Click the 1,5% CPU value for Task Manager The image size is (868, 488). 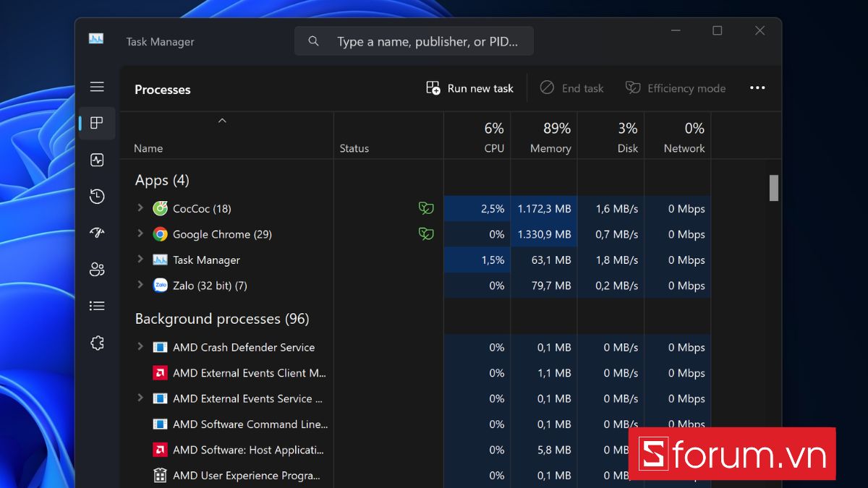click(493, 260)
